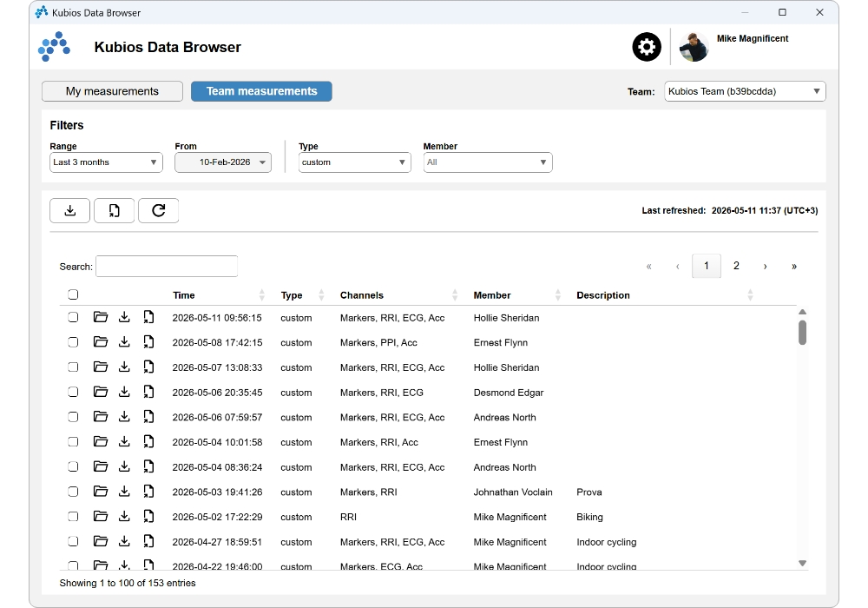The image size is (868, 608).
Task: Download the 2026-05-08 17:42:15 measurement
Action: (x=124, y=342)
